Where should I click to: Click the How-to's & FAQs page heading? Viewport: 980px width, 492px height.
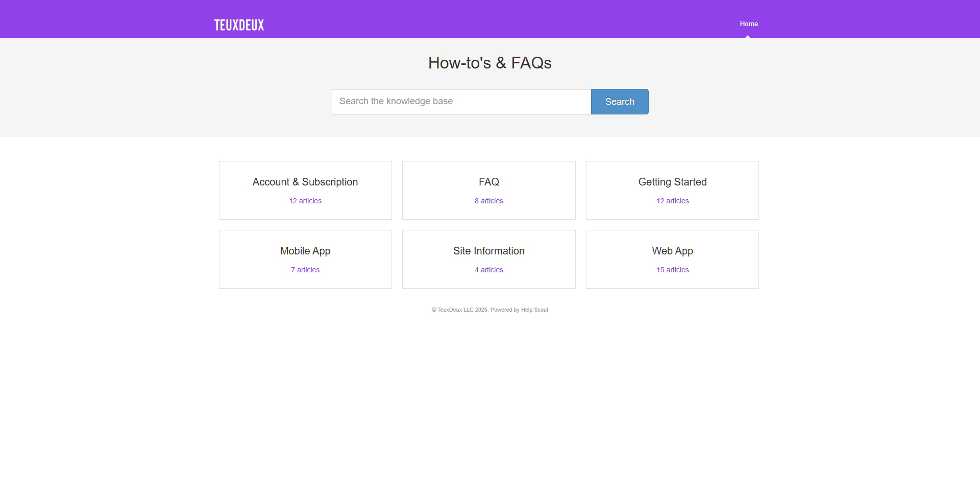coord(489,63)
